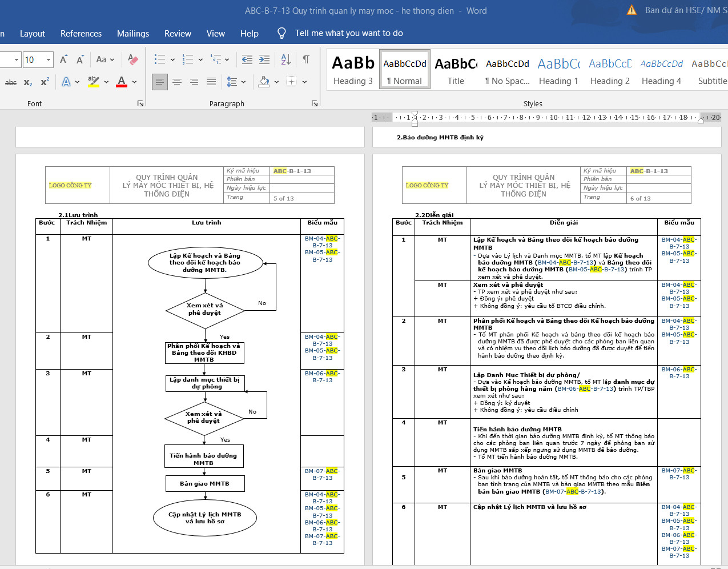Apply the Heading 1 style
Screen dimensions: 728x569
[558, 70]
